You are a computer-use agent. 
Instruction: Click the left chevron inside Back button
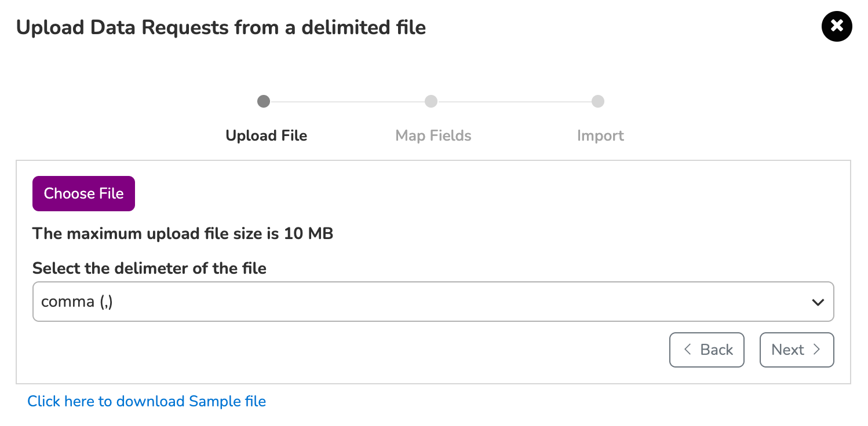(x=687, y=349)
